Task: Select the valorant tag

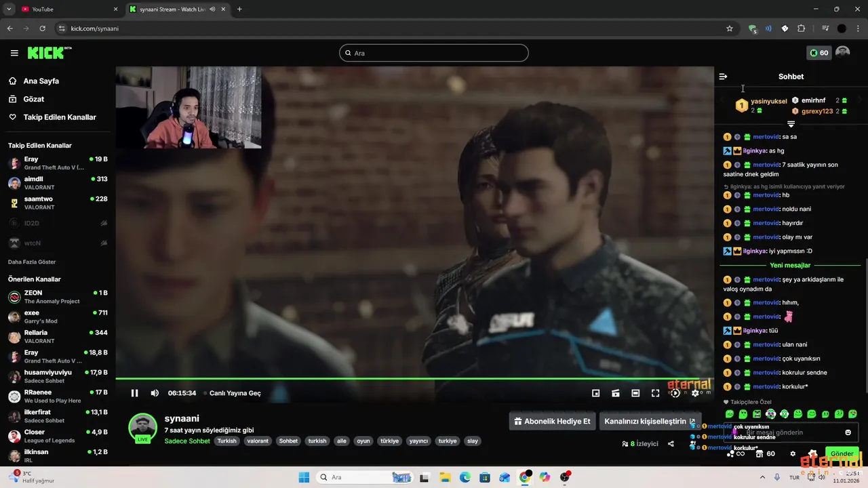Action: [x=258, y=441]
